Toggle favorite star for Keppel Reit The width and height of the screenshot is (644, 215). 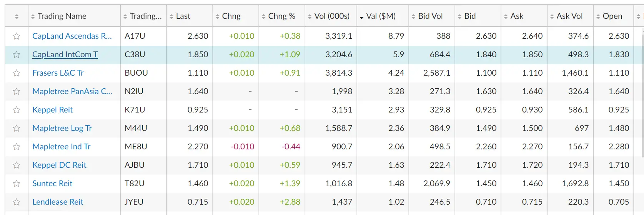16,110
